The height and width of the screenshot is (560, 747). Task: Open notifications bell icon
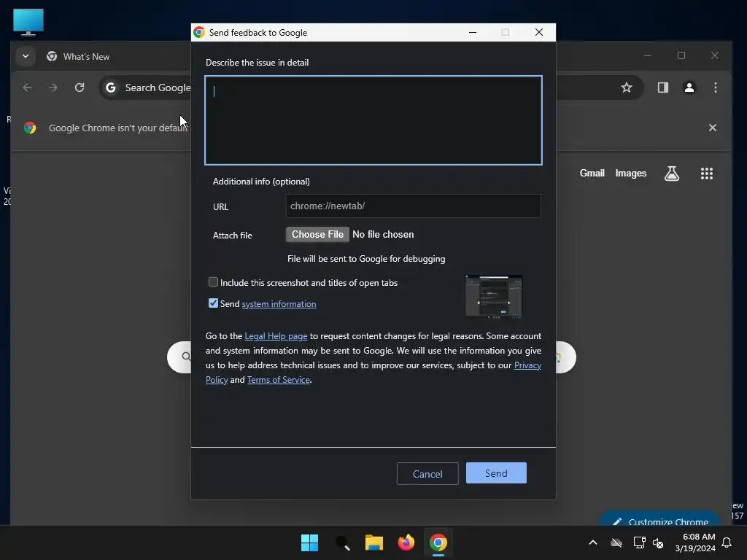727,542
